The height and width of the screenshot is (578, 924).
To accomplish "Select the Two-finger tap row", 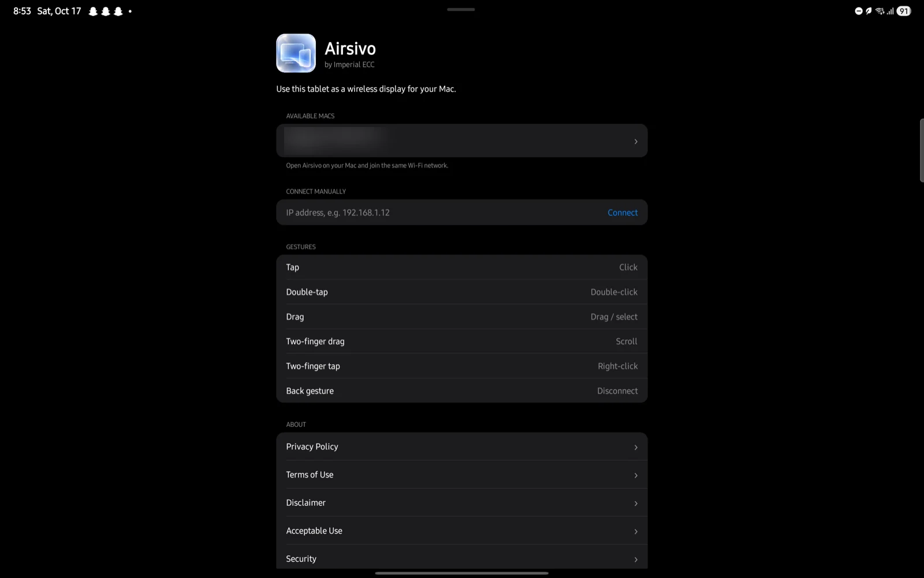I will [x=462, y=366].
